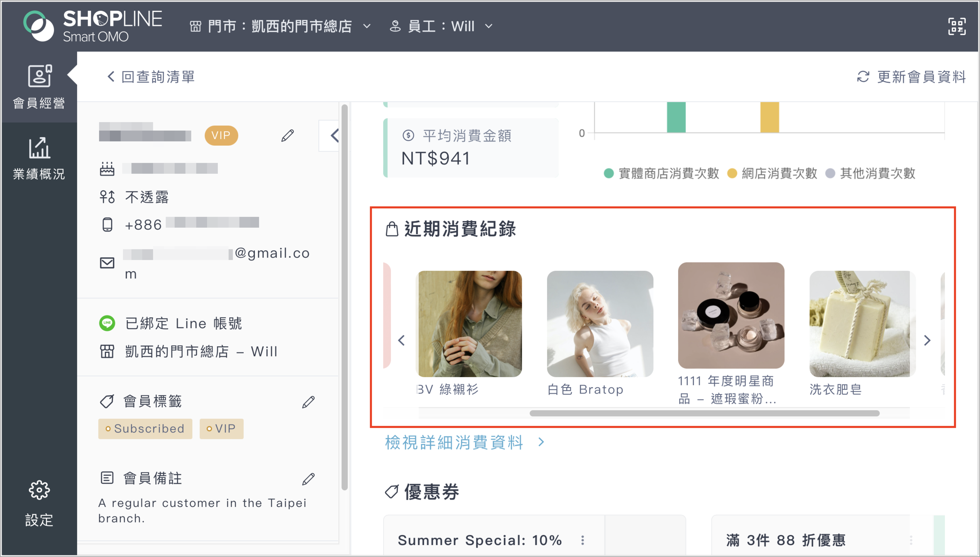Open the 1111 年度明星商品 遮瑕蜜粉 thumbnail
The image size is (980, 557).
click(731, 316)
